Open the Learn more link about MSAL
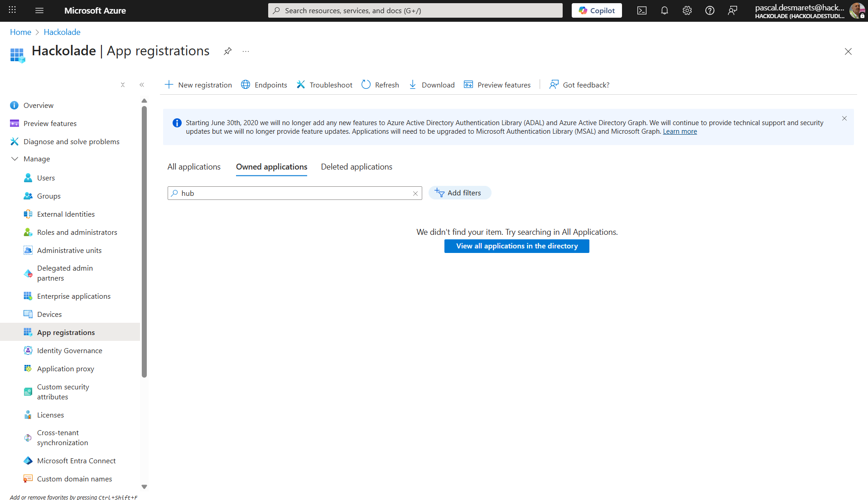Viewport: 868px width, 500px height. click(x=680, y=131)
